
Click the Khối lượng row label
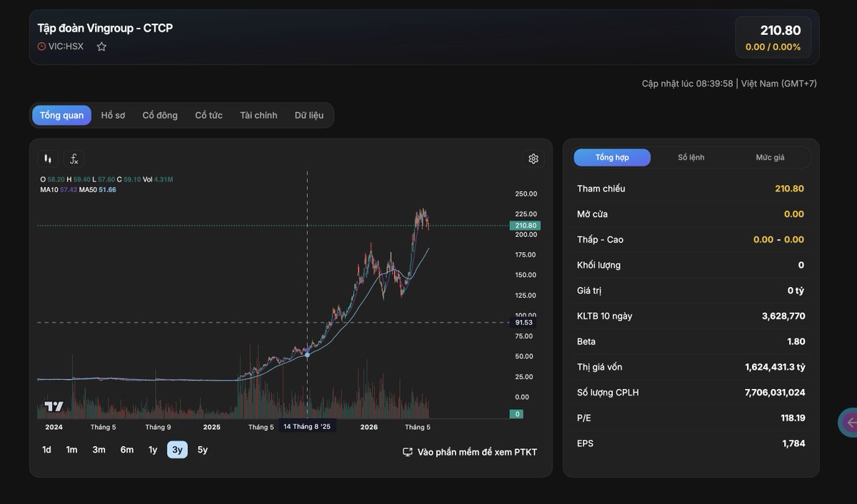pos(598,265)
